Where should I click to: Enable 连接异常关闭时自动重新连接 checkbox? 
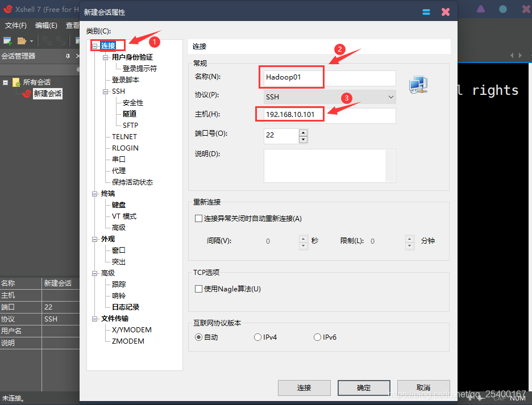point(198,219)
